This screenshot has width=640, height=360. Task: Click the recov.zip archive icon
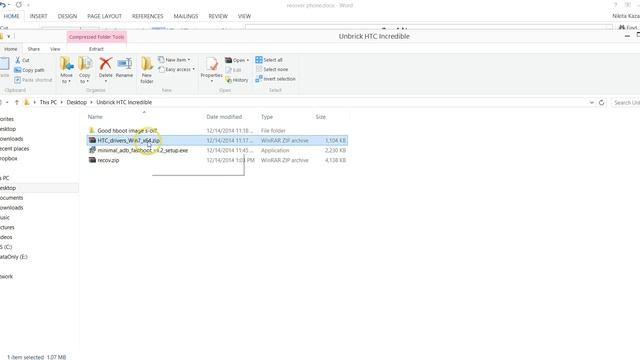click(x=92, y=160)
